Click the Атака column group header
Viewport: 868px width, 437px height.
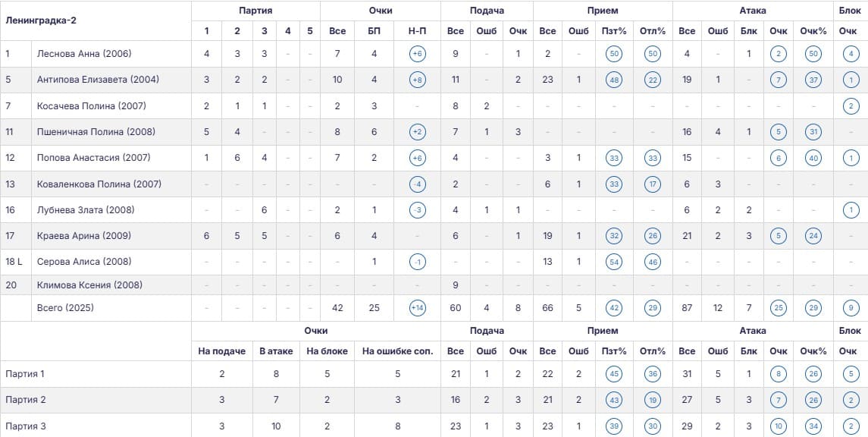[x=753, y=11]
